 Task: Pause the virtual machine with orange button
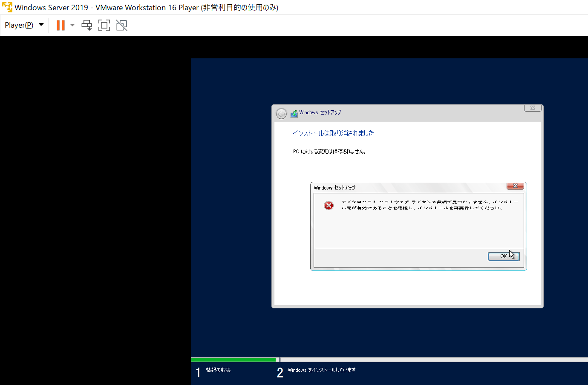click(61, 25)
